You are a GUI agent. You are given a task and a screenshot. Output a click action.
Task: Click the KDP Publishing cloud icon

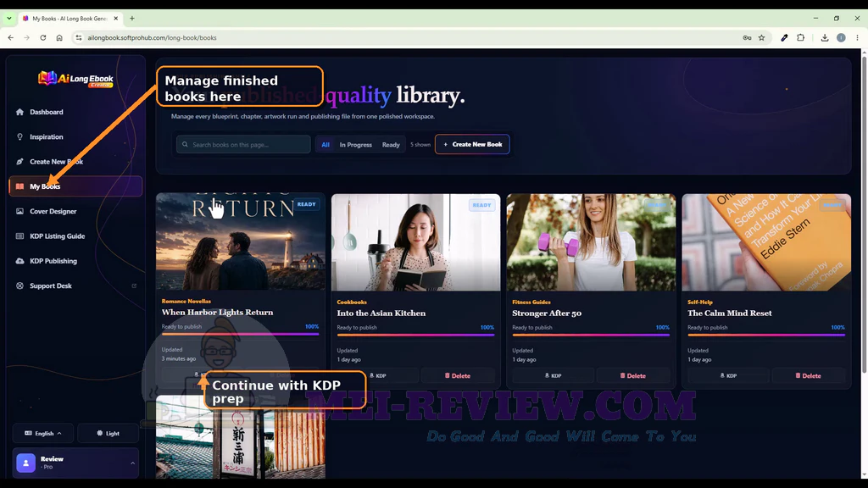coord(20,261)
